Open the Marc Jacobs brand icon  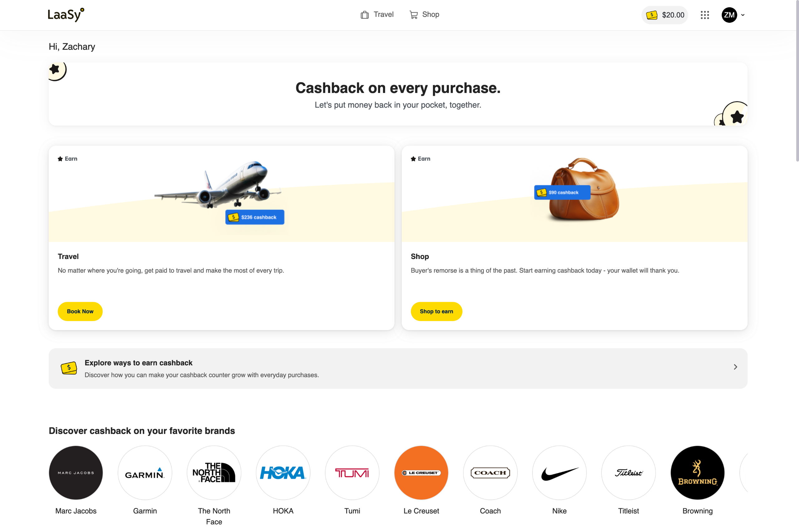coord(76,472)
